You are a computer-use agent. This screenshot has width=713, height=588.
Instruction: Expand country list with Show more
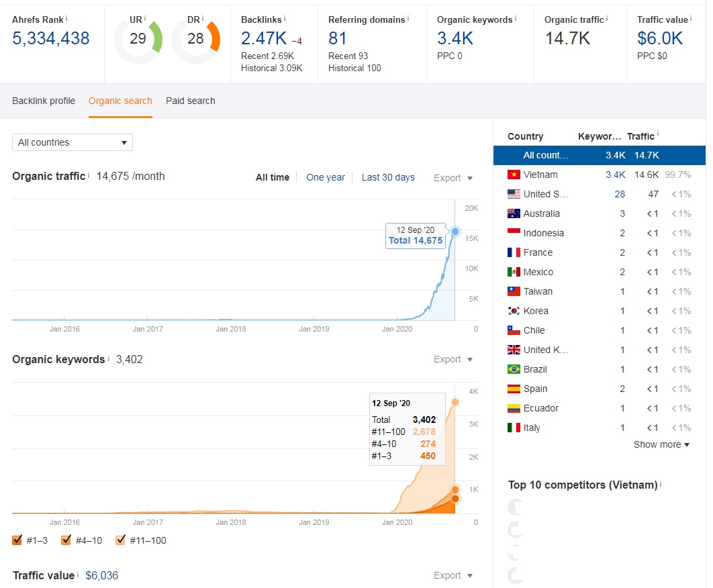tap(661, 444)
